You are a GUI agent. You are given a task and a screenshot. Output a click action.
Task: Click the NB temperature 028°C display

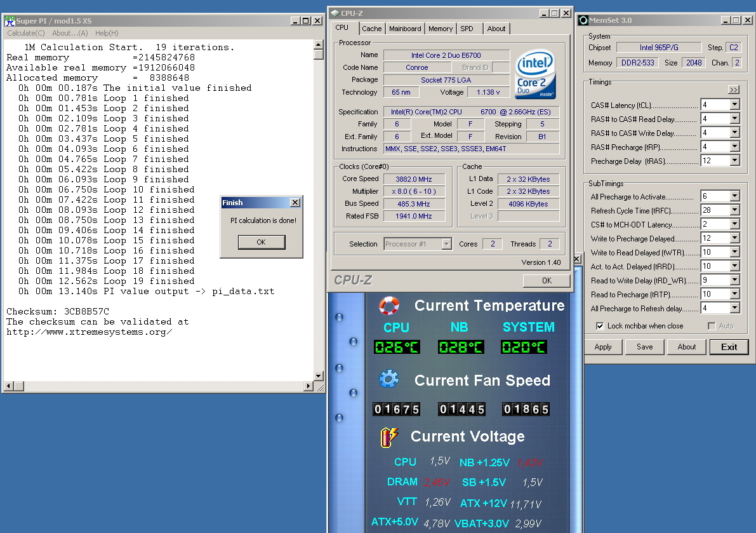point(460,347)
